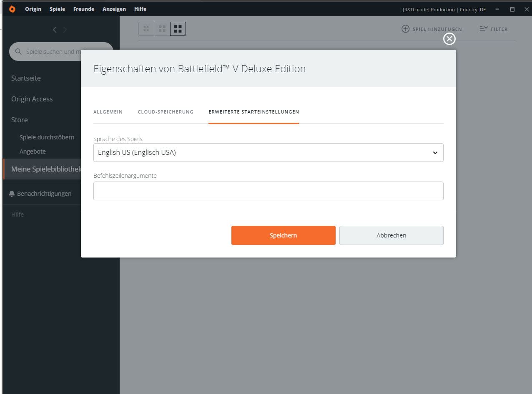Open Spiele durchstöbern in sidebar
Image resolution: width=532 pixels, height=394 pixels.
(47, 137)
